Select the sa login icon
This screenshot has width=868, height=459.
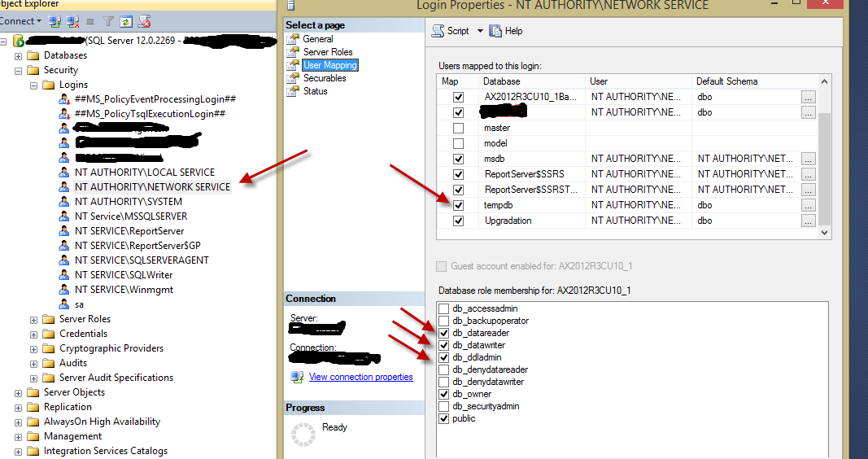64,304
